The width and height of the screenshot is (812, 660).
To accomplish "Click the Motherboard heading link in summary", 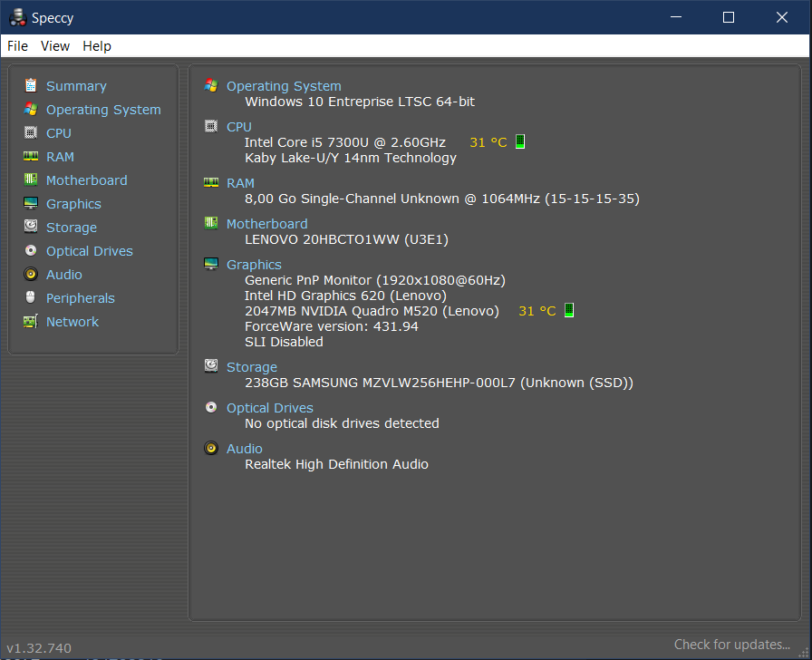I will pos(266,224).
